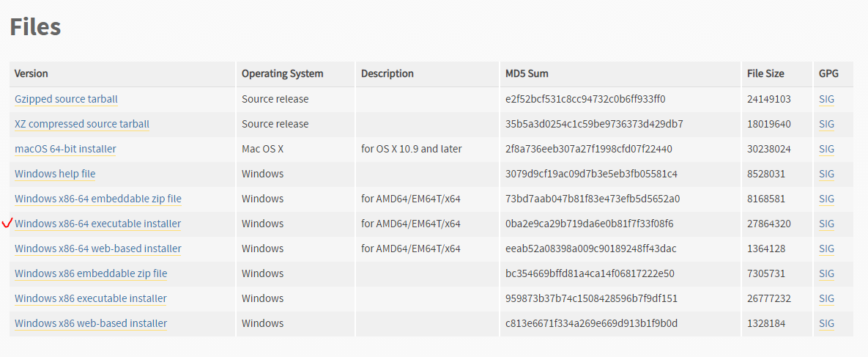The image size is (868, 357).
Task: Open SIG link for Gzipped source tarball
Action: 826,99
